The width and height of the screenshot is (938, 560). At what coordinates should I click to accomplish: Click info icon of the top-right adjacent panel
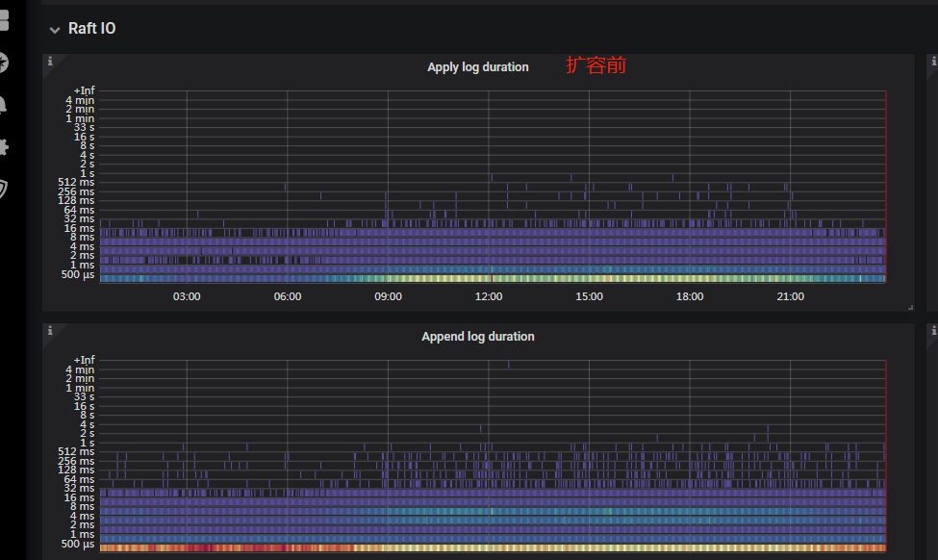click(932, 61)
